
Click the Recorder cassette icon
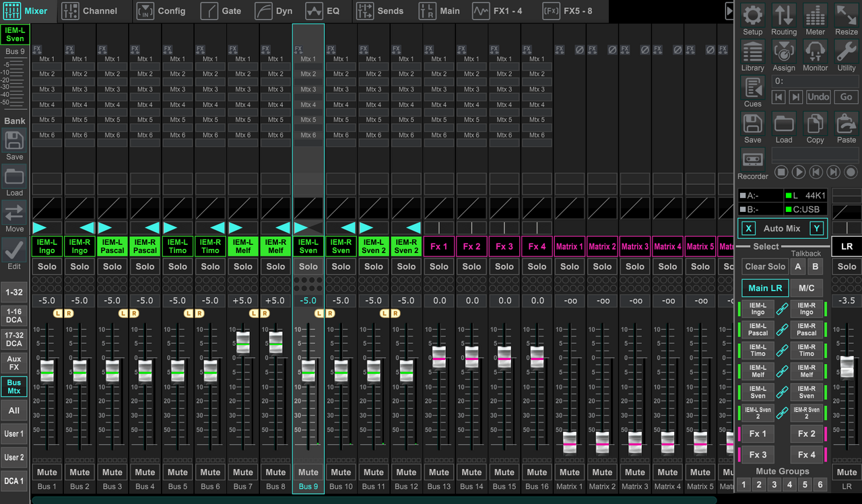pos(752,160)
